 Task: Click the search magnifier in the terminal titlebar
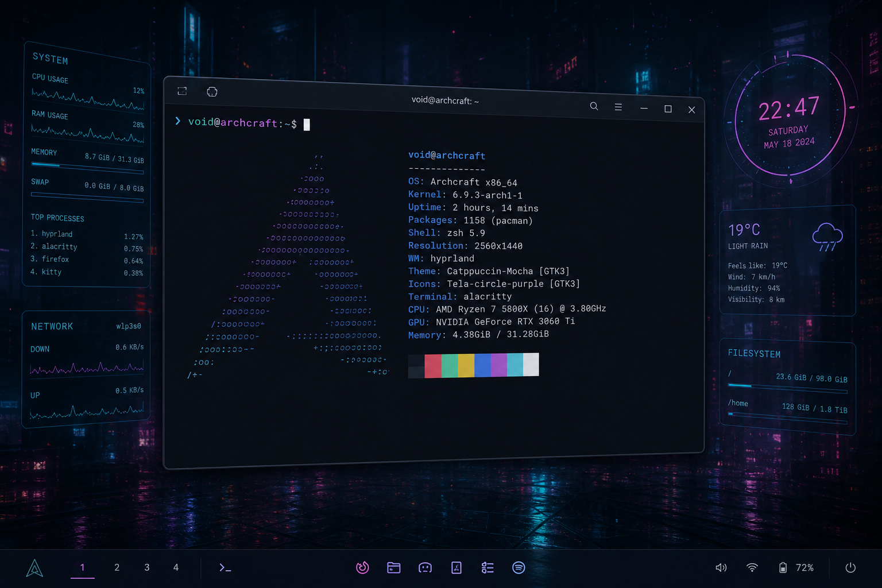[x=594, y=106]
